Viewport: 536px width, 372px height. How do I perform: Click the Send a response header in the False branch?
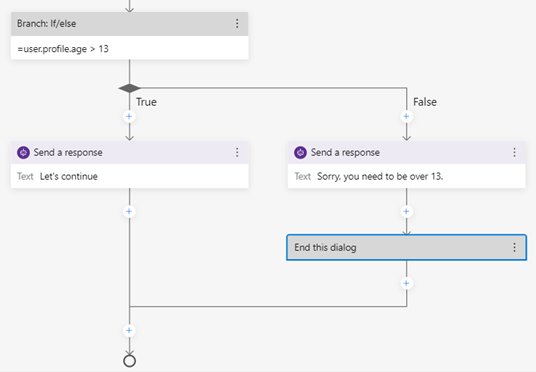[406, 152]
